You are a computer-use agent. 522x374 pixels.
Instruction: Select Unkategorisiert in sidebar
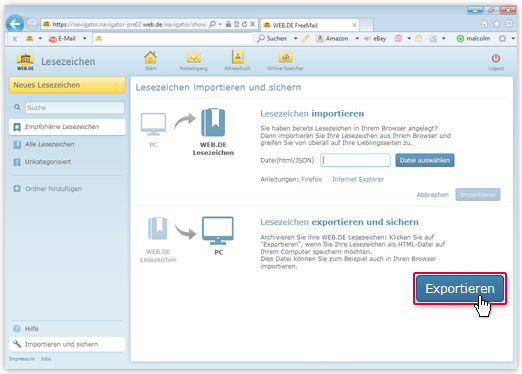point(48,162)
